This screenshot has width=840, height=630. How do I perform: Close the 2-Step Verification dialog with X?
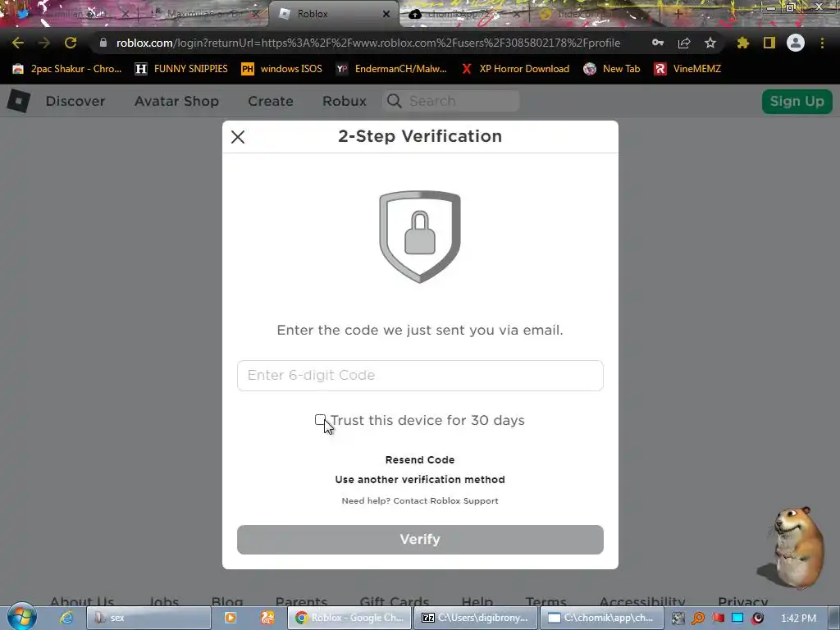238,137
